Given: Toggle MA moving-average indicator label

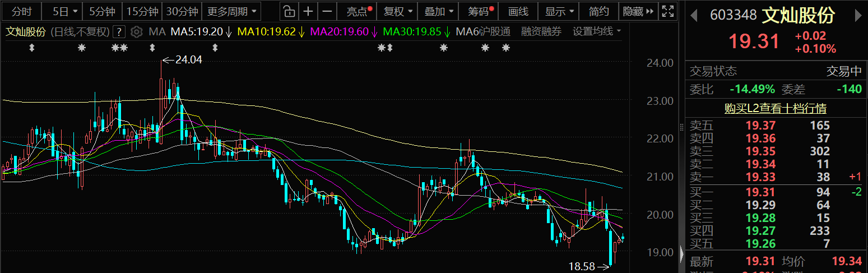Looking at the screenshot, I should click(x=157, y=31).
